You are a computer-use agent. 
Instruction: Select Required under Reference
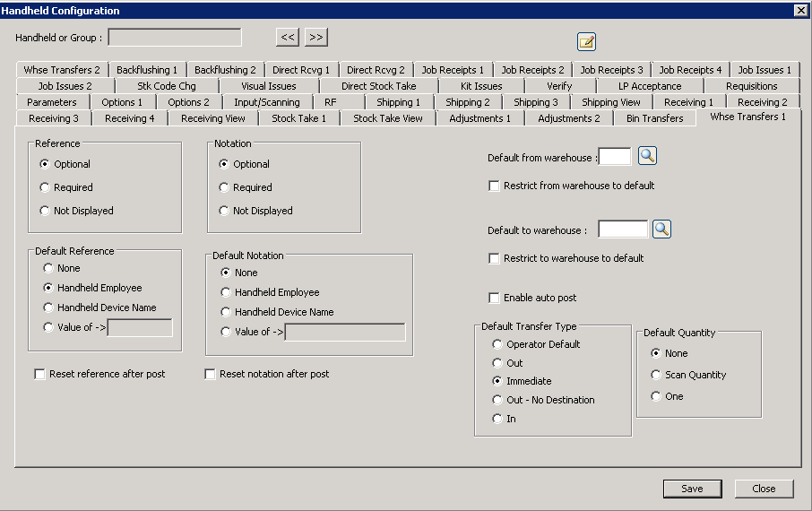[45, 187]
